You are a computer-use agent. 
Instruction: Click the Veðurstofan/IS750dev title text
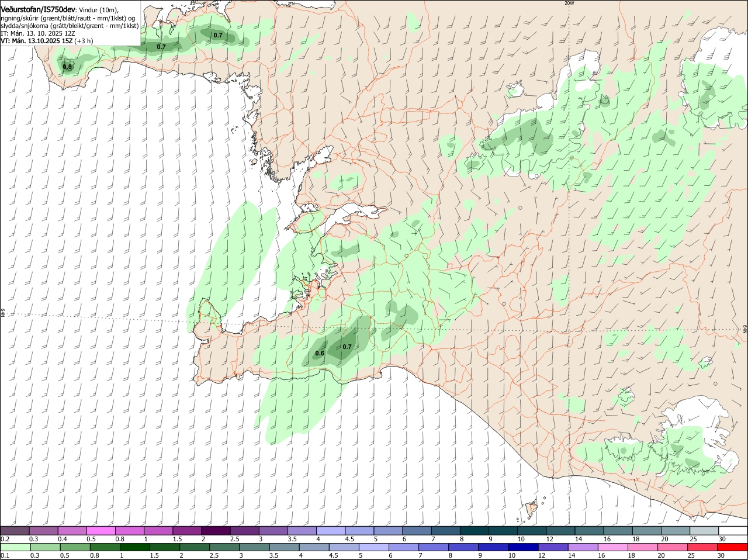click(38, 9)
